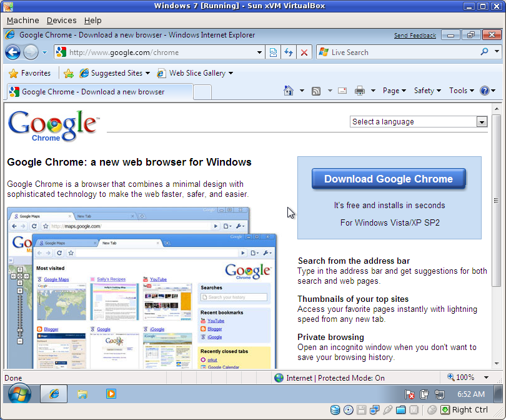
Task: Open Read Mail from the command bar
Action: [342, 90]
